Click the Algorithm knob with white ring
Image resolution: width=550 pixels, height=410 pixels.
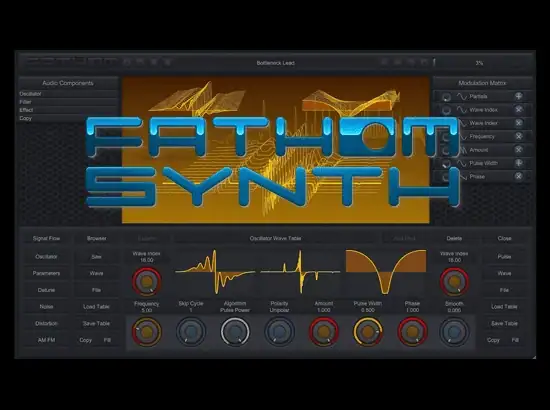235,331
